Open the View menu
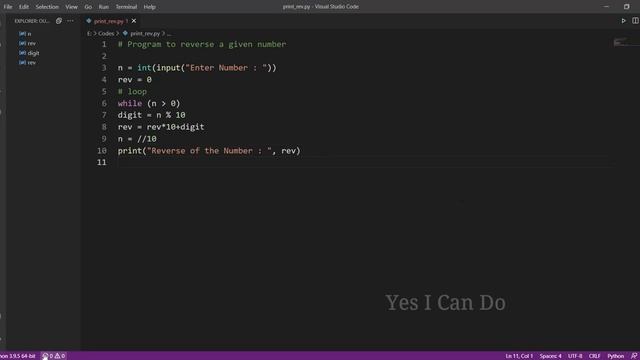 pos(71,7)
